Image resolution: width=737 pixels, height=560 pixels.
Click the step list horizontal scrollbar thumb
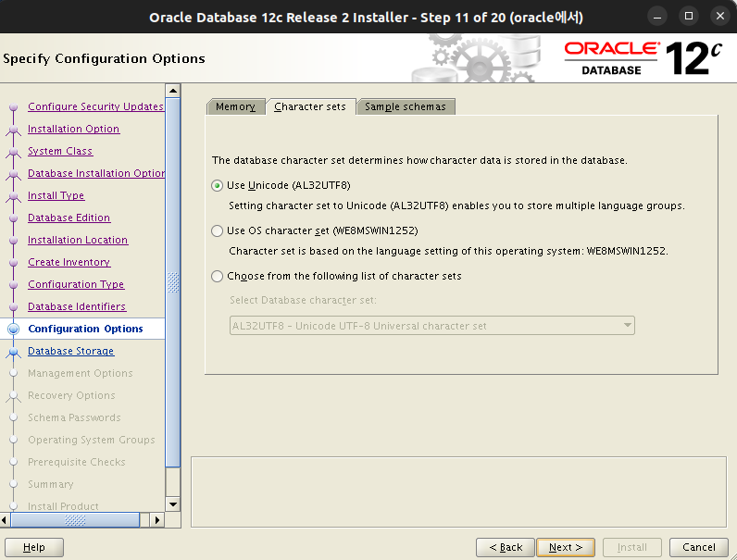[x=75, y=520]
